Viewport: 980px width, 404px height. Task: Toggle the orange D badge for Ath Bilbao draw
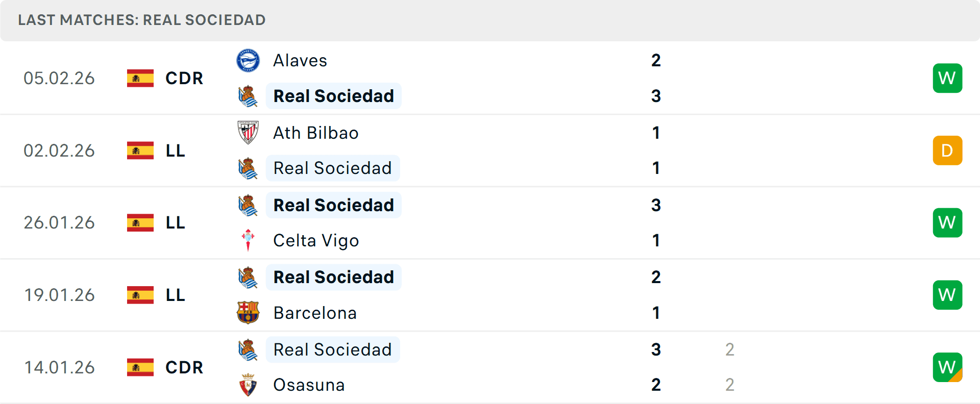point(947,150)
